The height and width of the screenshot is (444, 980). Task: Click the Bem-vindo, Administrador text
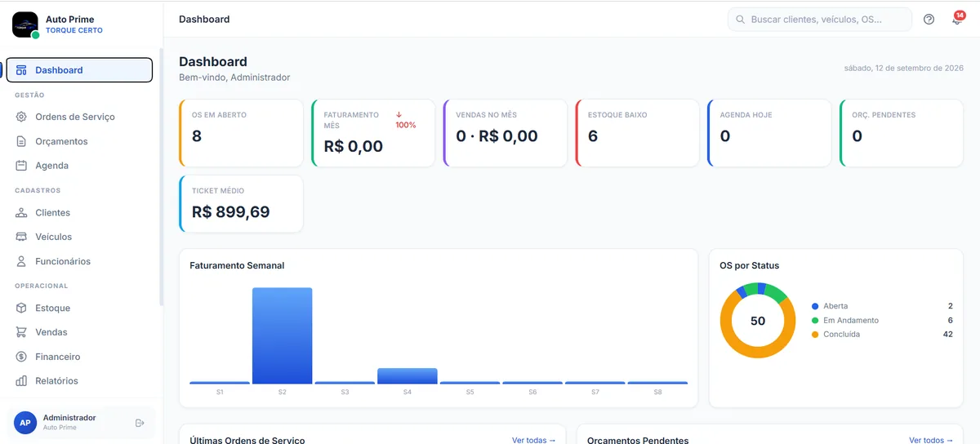coord(234,78)
